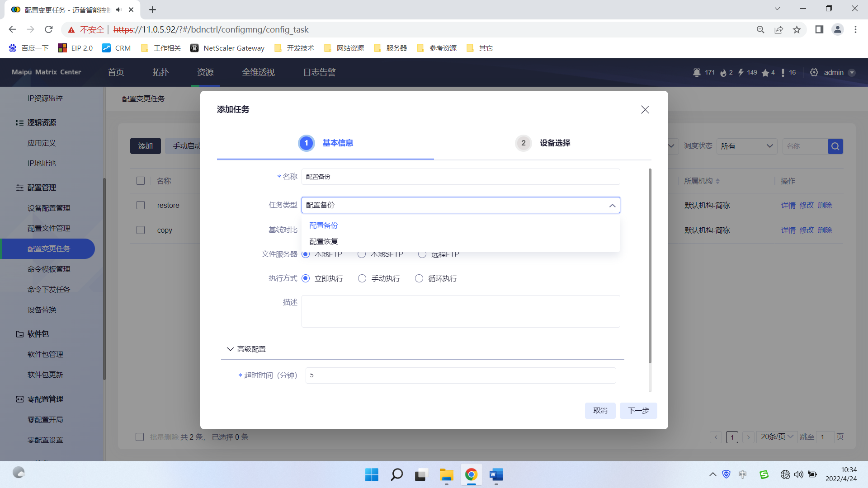Click the 取消 button
Screen dimensions: 868x488
600,411
